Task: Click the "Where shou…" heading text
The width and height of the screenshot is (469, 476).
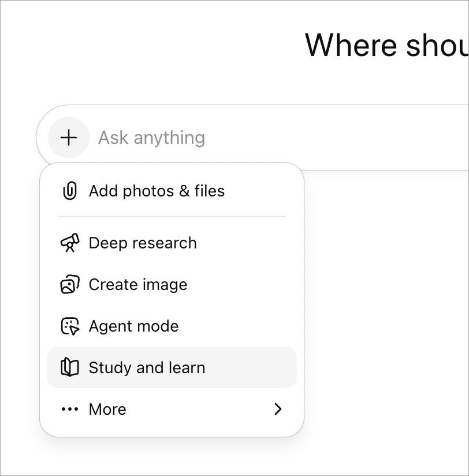Action: click(386, 44)
